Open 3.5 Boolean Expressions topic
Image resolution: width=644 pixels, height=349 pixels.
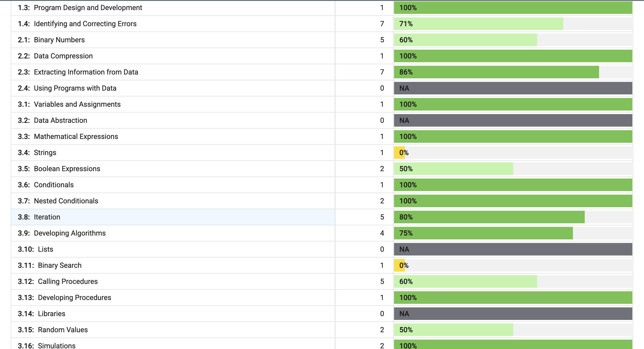pos(67,169)
